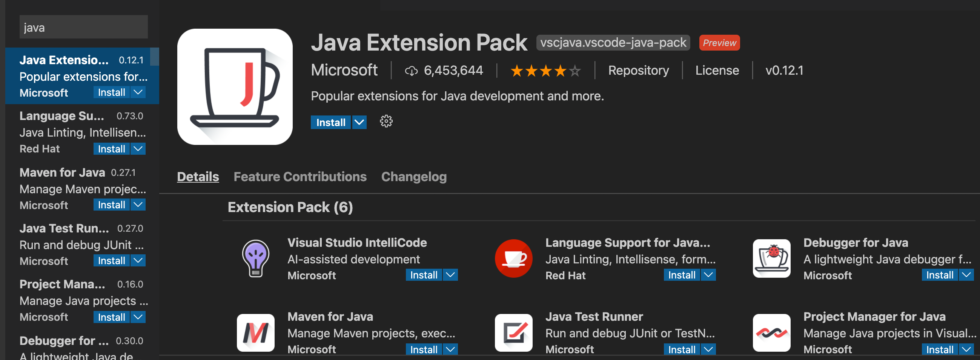Open install dropdown on Maven for Java card

(450, 349)
